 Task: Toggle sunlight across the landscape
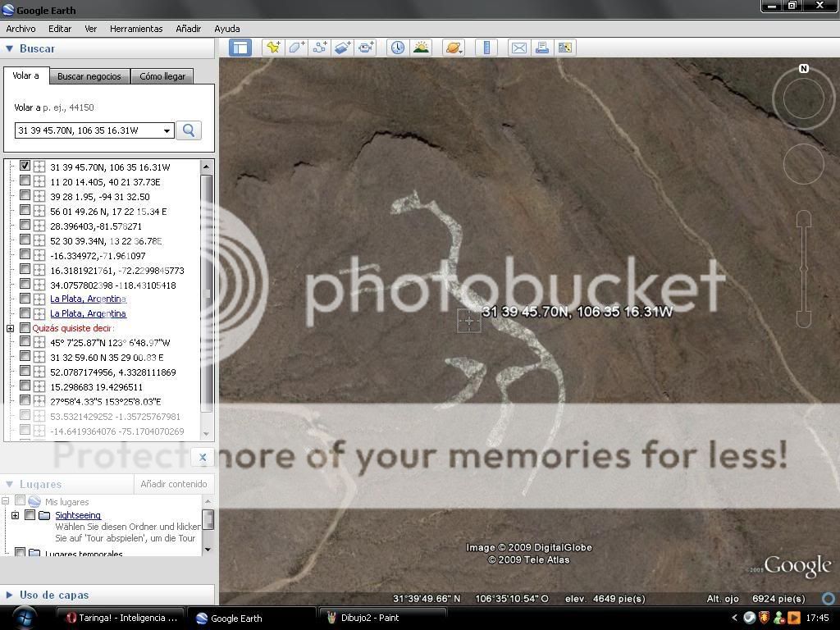[421, 48]
